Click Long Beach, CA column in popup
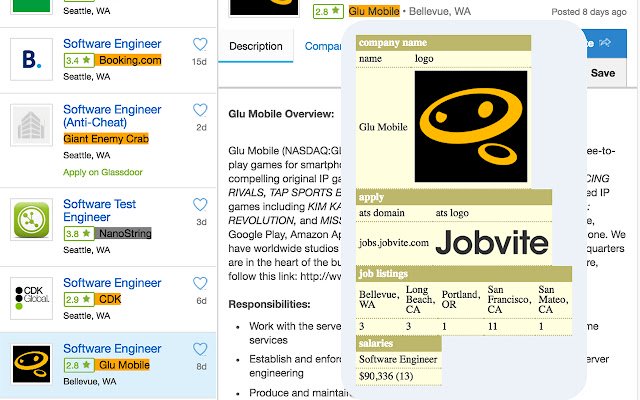640x400 pixels. [420, 300]
